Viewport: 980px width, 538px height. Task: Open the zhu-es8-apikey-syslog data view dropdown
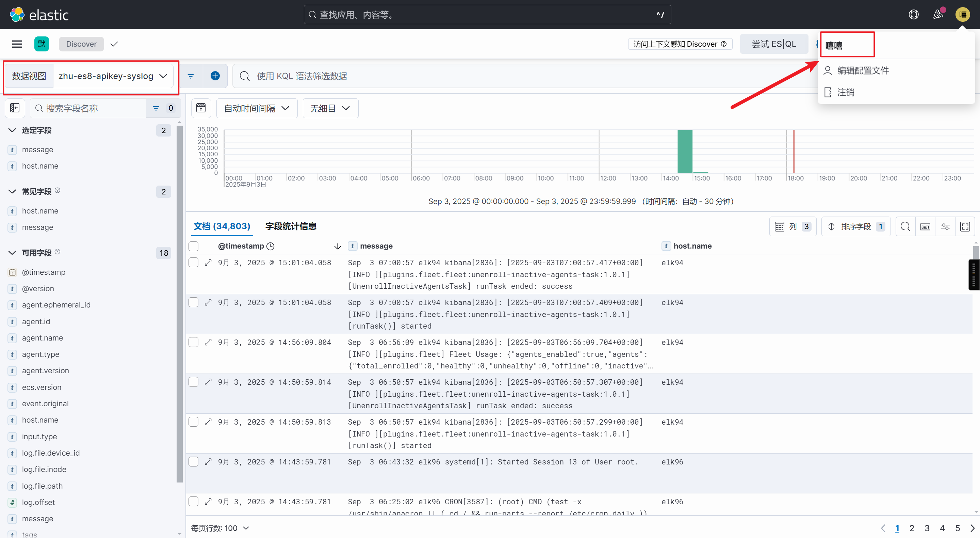click(113, 76)
